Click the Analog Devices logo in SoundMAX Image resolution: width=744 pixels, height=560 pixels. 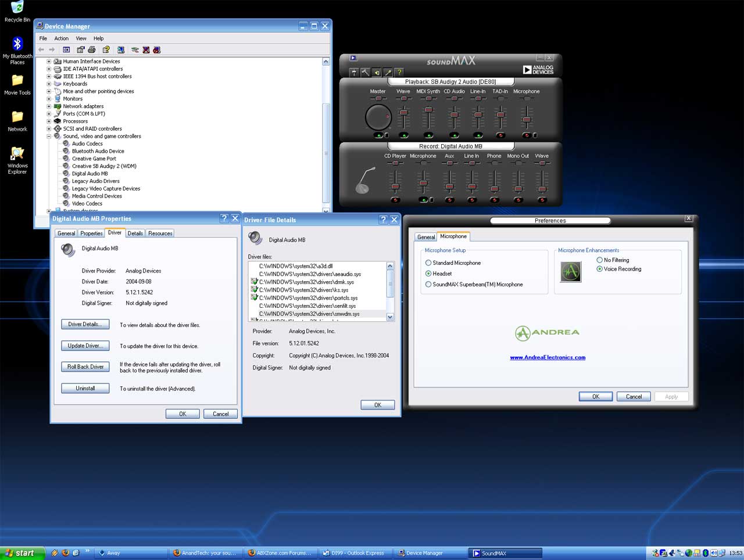pyautogui.click(x=538, y=70)
